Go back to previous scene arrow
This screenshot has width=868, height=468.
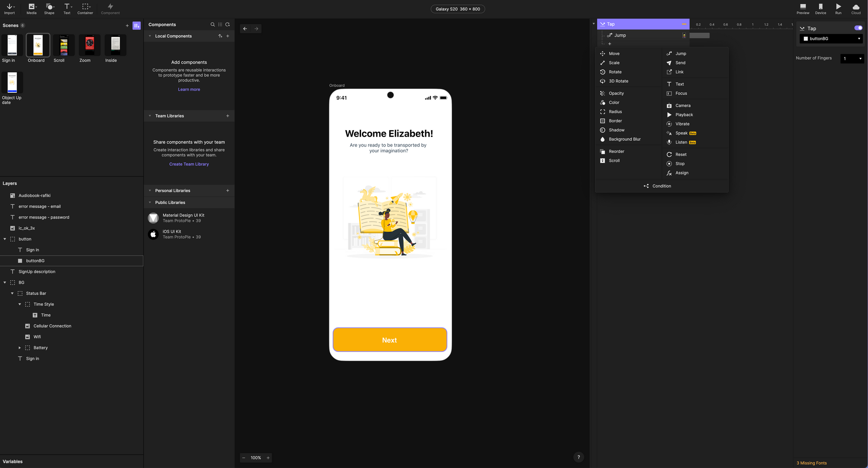[x=245, y=29]
